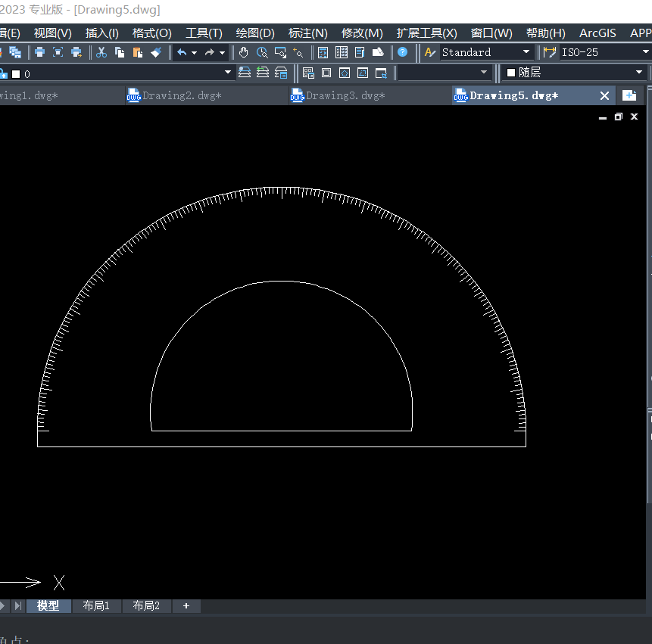Expand the Undo history dropdown arrow
The height and width of the screenshot is (644, 652).
194,53
